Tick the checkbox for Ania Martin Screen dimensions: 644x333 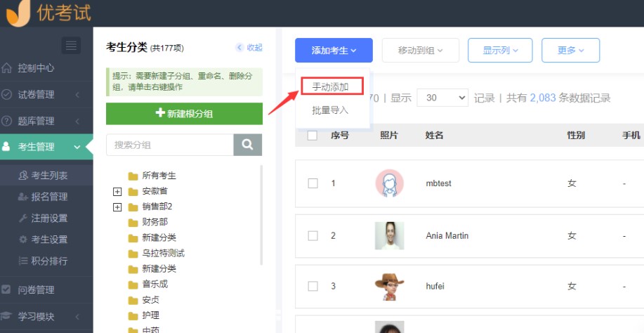pos(313,235)
